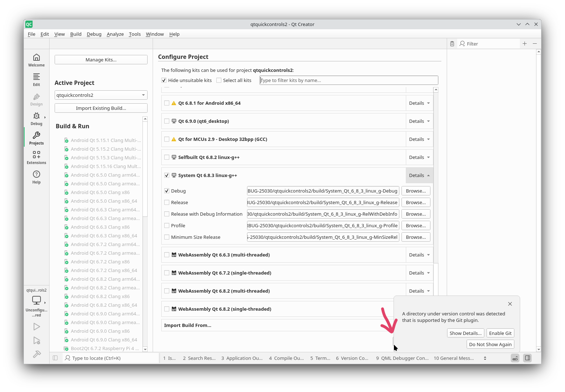
Task: Click the right issues pane scrollbar
Action: [539, 201]
